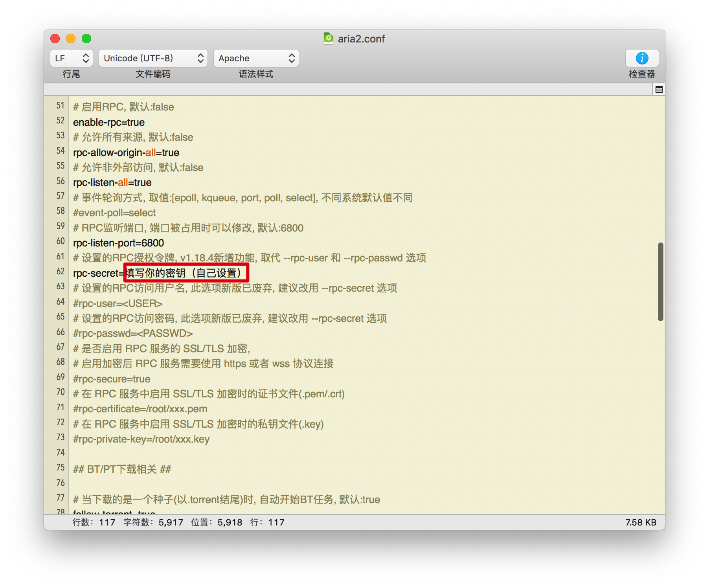The width and height of the screenshot is (709, 588).
Task: Click line number 76 in gutter
Action: [60, 483]
